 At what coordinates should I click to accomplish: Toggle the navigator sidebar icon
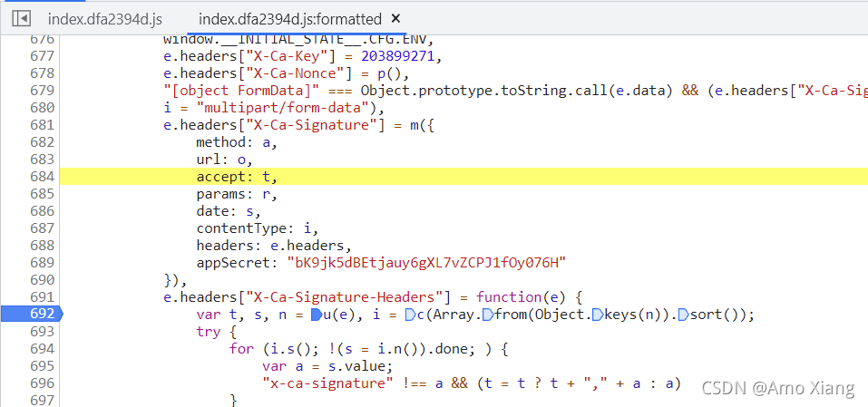coord(21,19)
